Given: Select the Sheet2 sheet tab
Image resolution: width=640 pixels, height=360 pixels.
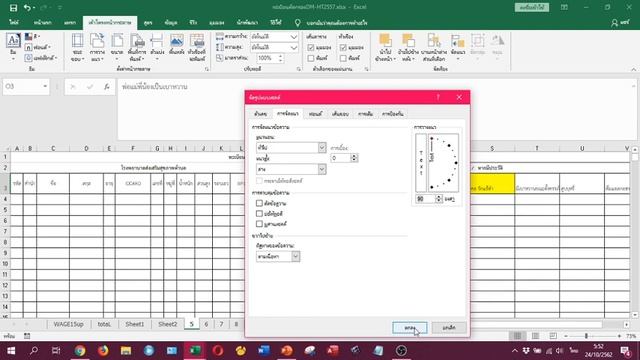Looking at the screenshot, I should click(x=168, y=324).
